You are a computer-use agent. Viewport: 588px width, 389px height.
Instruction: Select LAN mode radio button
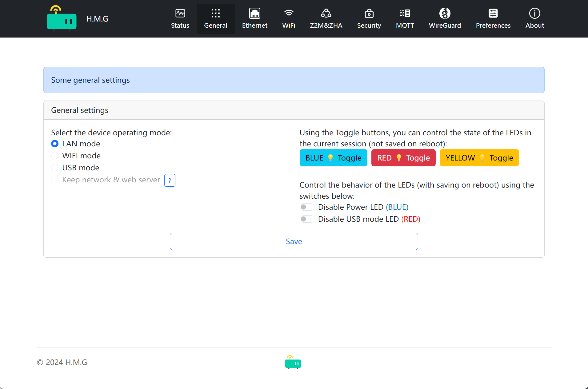[55, 144]
